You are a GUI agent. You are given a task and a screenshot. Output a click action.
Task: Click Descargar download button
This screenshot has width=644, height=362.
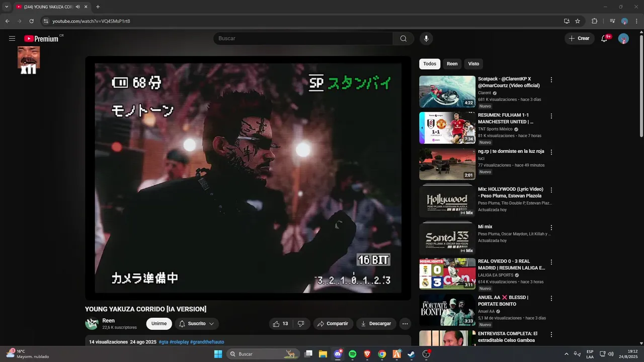click(376, 324)
